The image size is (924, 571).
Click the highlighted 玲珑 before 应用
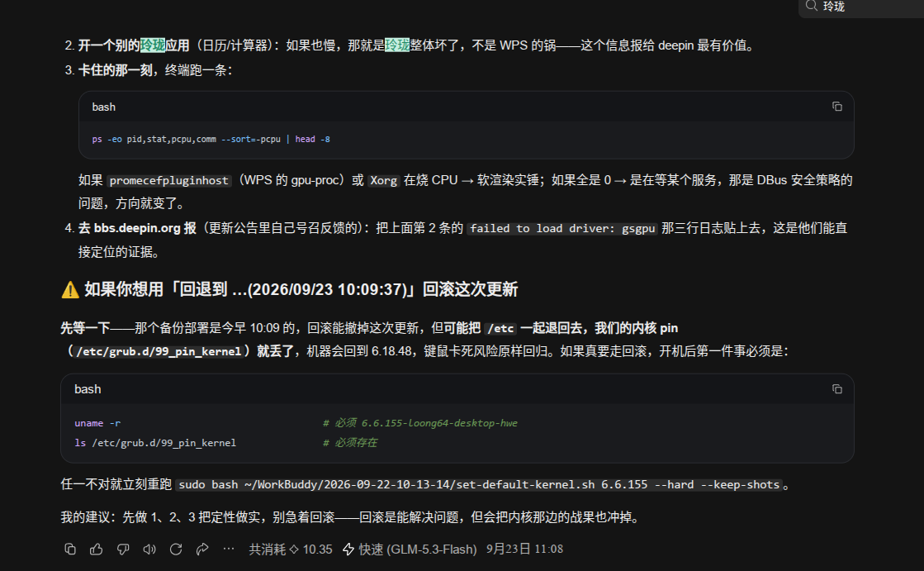pos(153,45)
